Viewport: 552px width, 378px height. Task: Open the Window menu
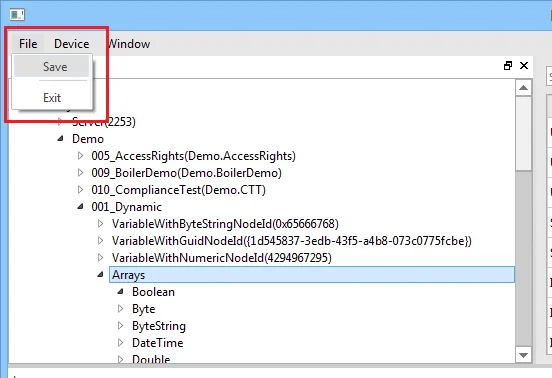pyautogui.click(x=128, y=44)
